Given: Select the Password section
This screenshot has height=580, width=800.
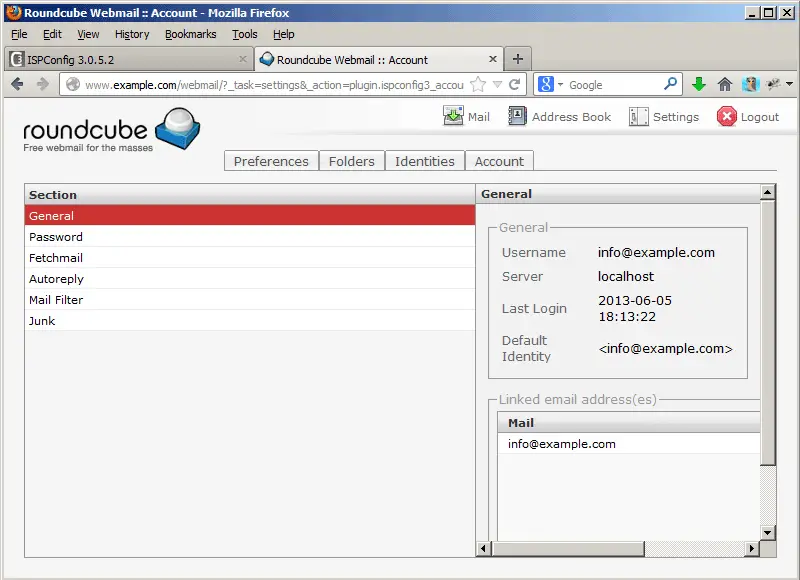Looking at the screenshot, I should coord(56,237).
